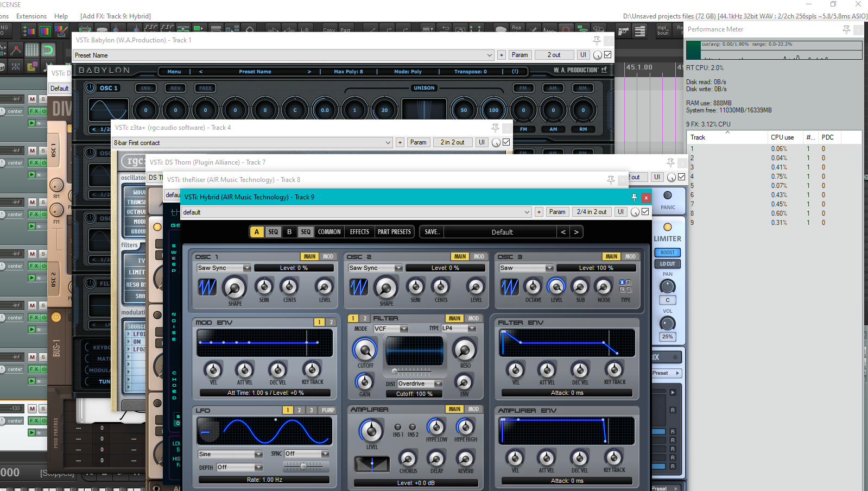
Task: Click the CPU use column header
Action: [x=782, y=137]
